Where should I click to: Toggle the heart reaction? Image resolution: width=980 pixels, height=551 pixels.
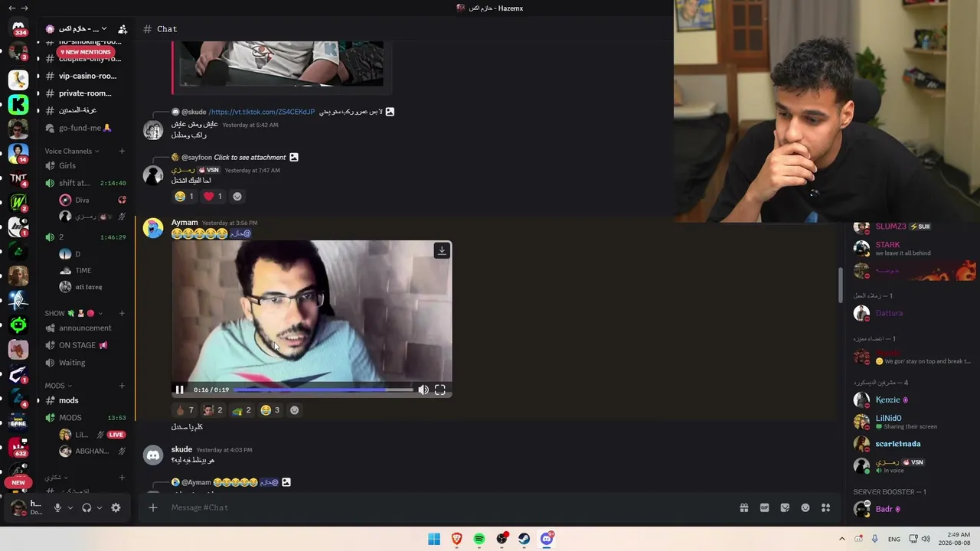pos(212,197)
